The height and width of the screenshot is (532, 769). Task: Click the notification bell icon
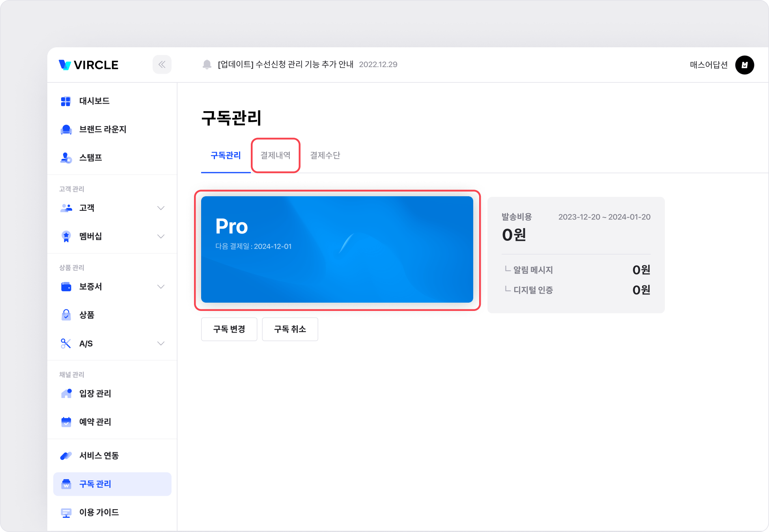pos(207,65)
